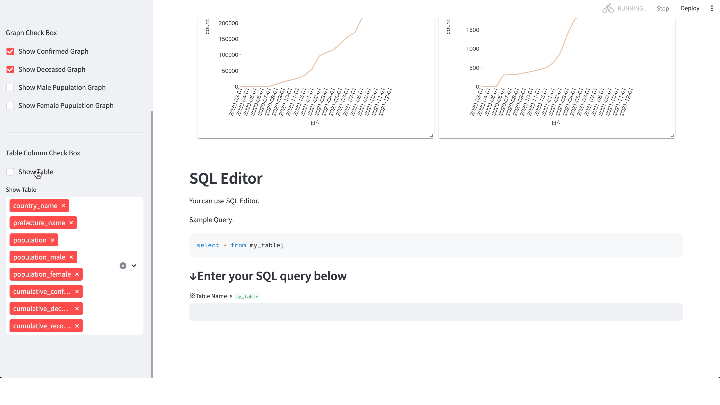Clear all selected table columns
The height and width of the screenshot is (405, 720).
tap(123, 265)
